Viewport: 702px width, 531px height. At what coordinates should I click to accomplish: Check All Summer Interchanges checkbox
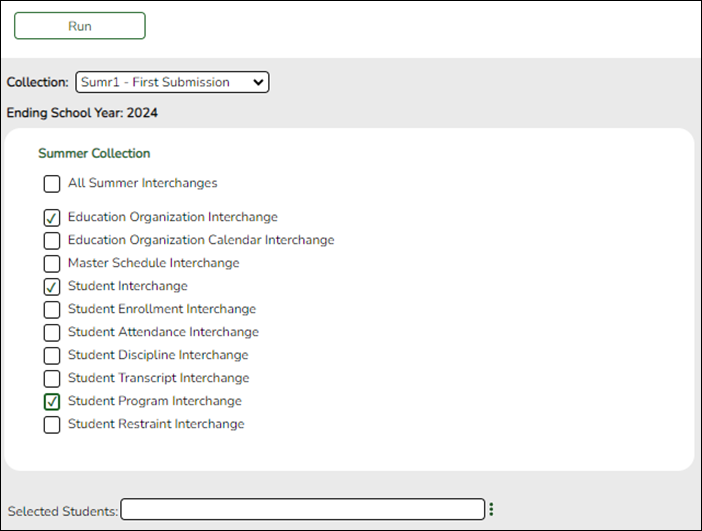(x=52, y=184)
